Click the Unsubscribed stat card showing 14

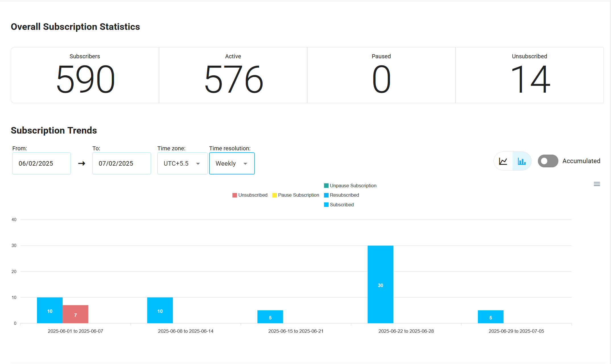pyautogui.click(x=529, y=75)
